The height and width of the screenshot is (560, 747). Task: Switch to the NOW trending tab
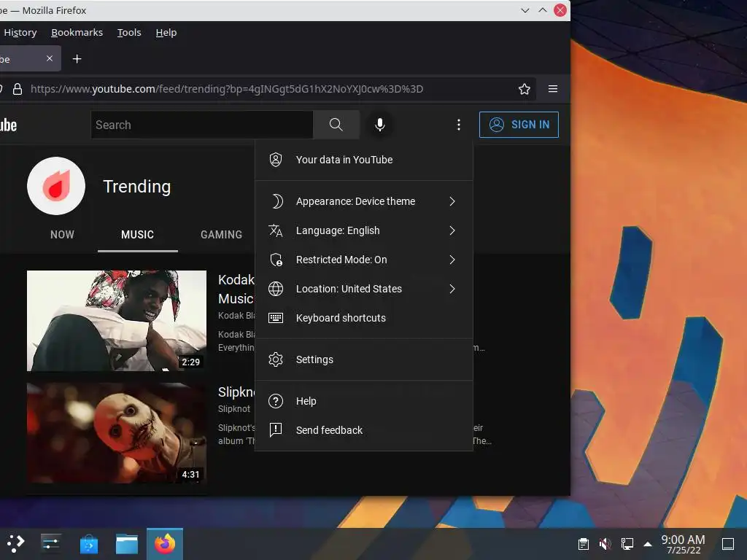(x=63, y=234)
